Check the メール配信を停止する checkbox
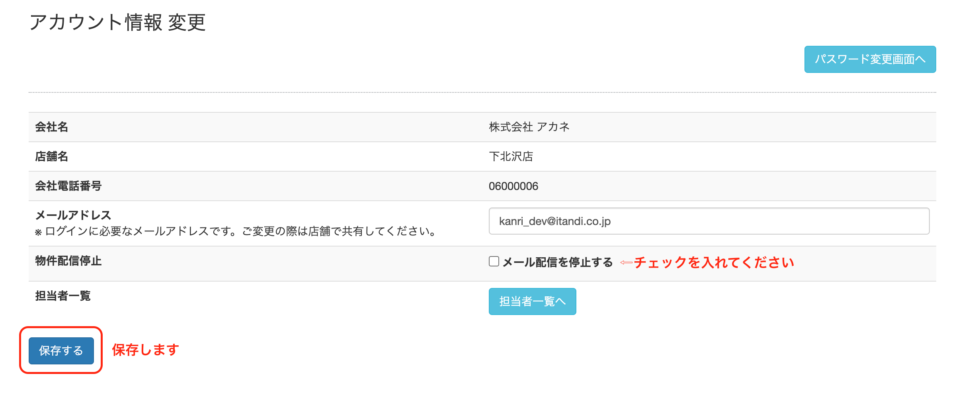The width and height of the screenshot is (980, 411). 494,261
